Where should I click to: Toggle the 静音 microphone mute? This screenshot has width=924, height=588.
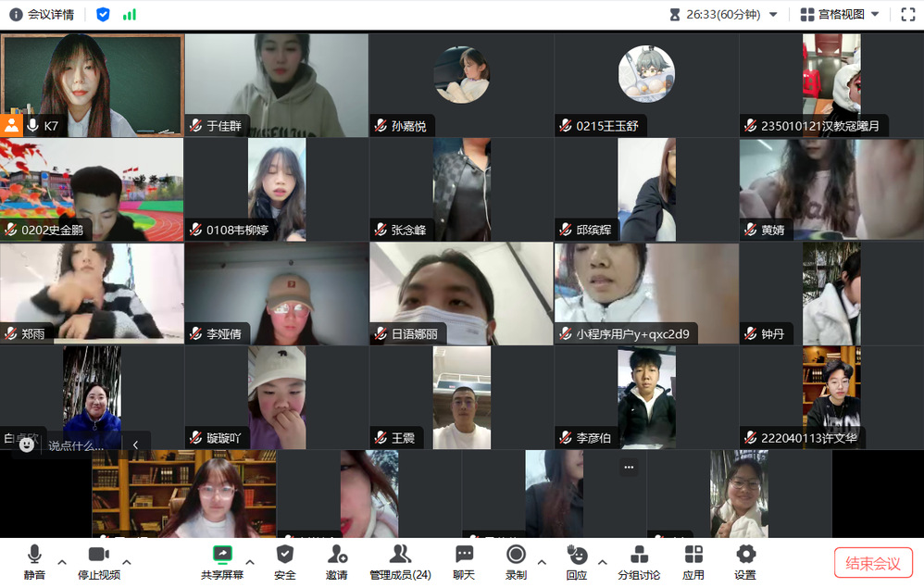click(x=34, y=562)
